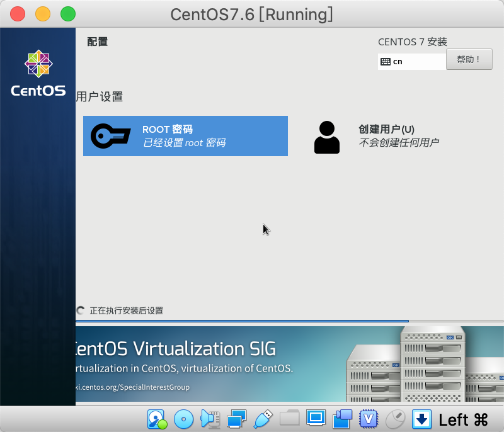The image size is (504, 432).
Task: Click the user silhouette icon
Action: [x=327, y=137]
